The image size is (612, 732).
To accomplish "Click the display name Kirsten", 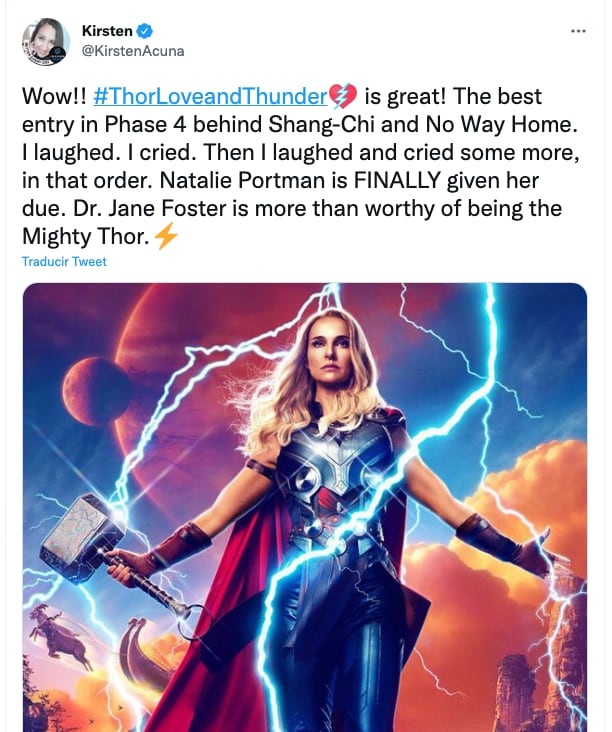I will click(107, 31).
